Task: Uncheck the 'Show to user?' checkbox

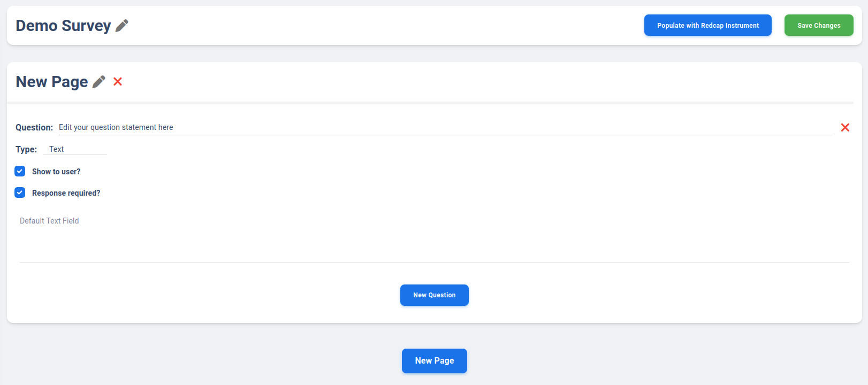Action: point(20,171)
